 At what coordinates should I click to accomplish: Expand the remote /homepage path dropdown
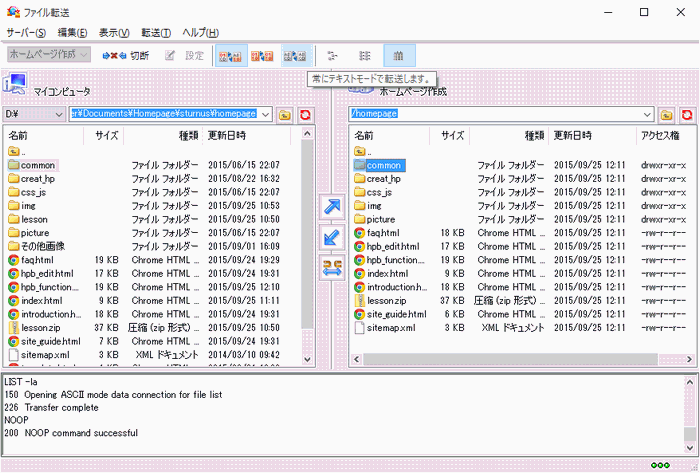coord(647,114)
